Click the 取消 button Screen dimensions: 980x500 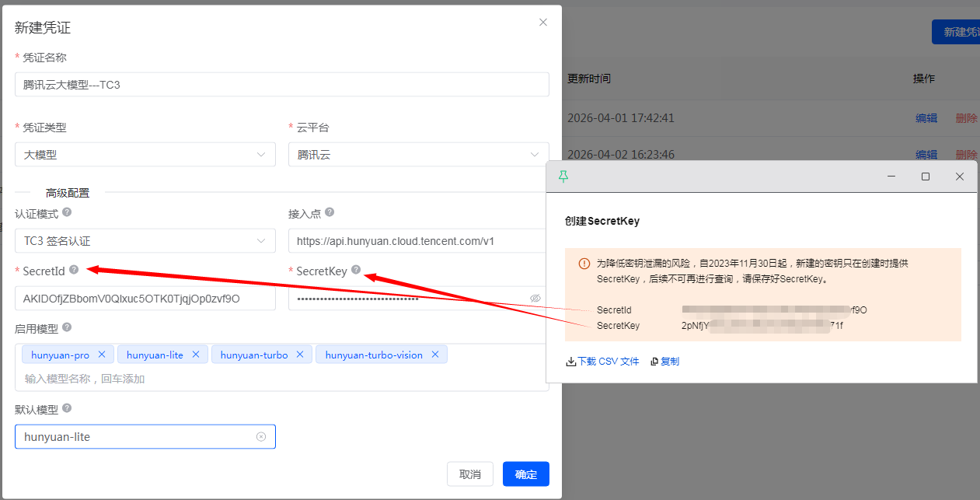pyautogui.click(x=470, y=474)
